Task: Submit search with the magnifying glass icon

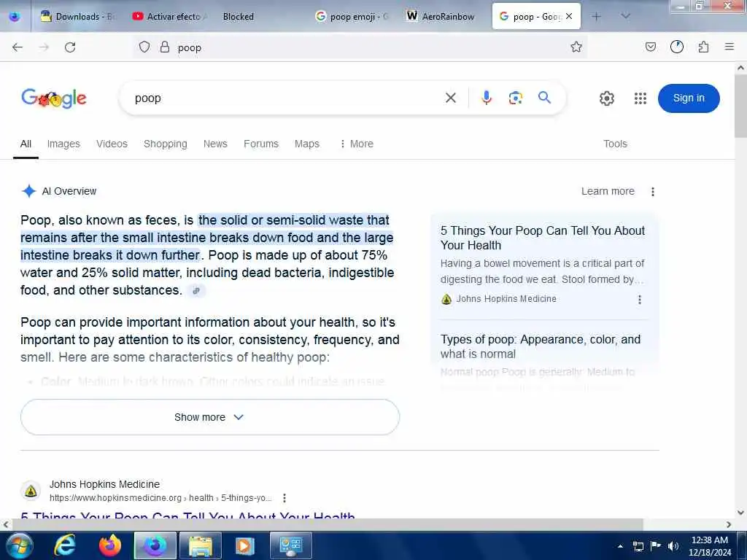Action: pos(544,98)
